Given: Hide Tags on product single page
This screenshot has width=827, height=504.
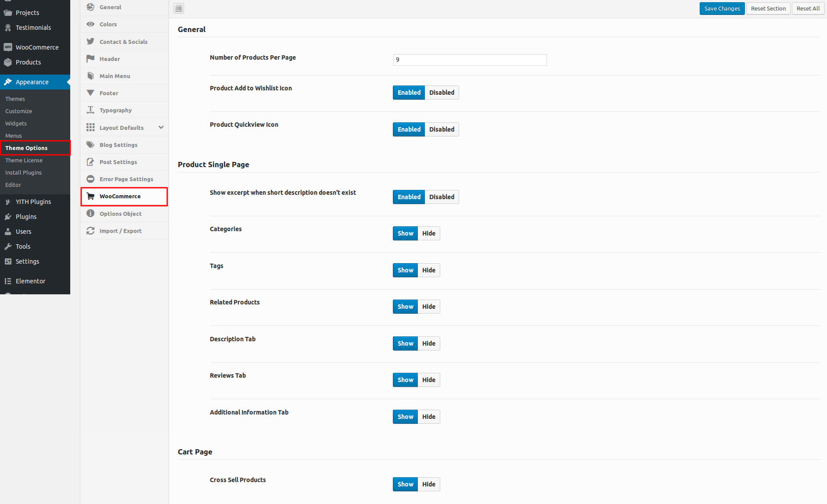Looking at the screenshot, I should [x=429, y=270].
